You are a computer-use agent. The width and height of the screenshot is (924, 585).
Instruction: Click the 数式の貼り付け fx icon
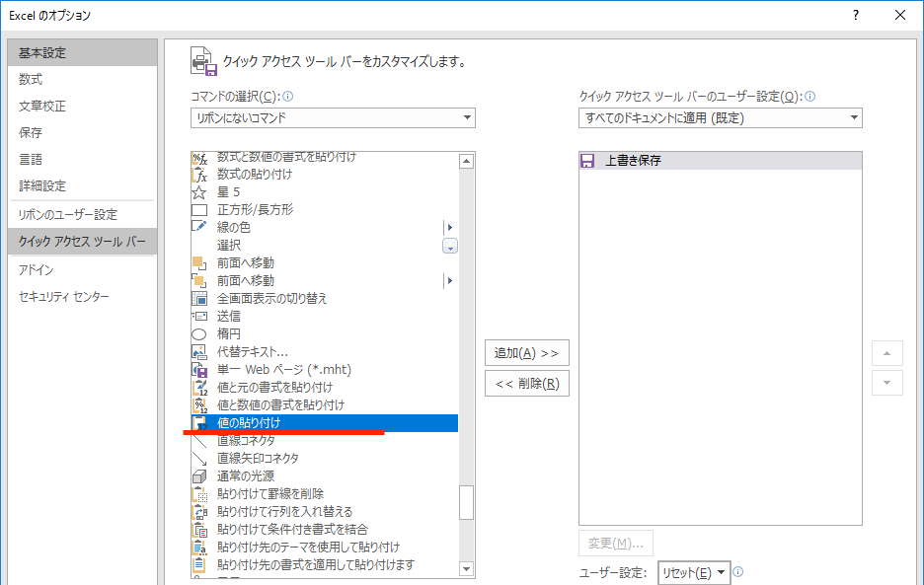[x=199, y=175]
